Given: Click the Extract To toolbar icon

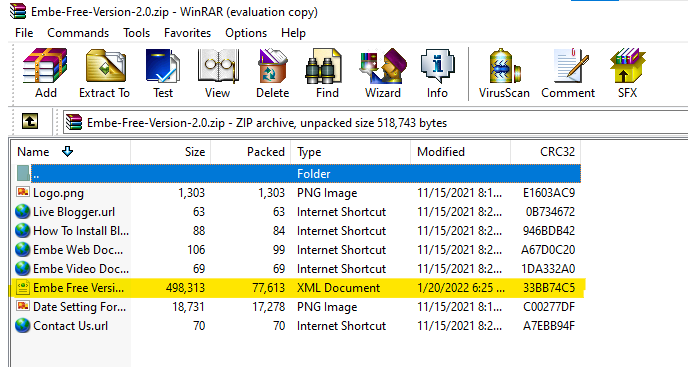Looking at the screenshot, I should tap(105, 66).
